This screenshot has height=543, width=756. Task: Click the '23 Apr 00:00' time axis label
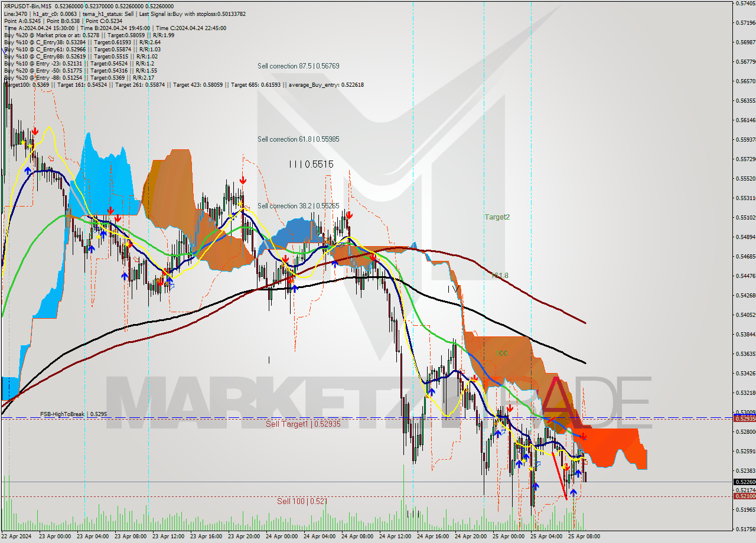coord(54,536)
